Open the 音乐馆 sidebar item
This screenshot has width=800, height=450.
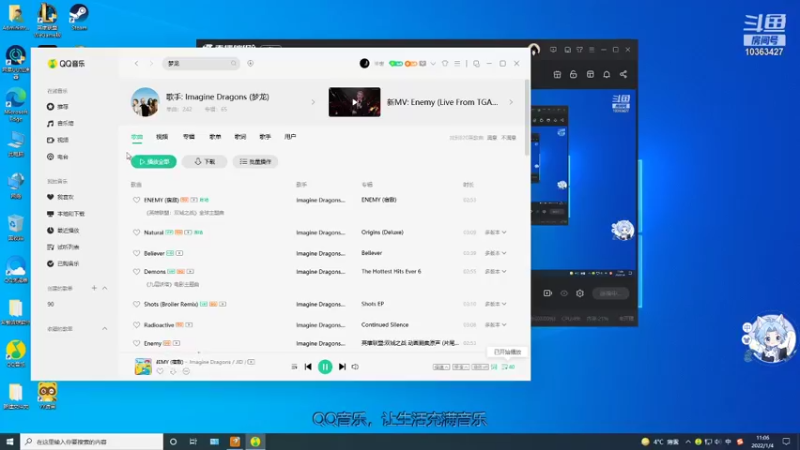point(61,123)
